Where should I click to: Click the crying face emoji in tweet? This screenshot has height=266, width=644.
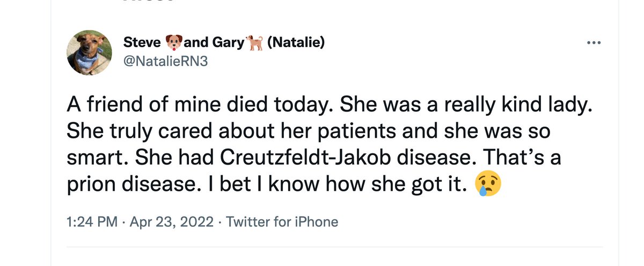487,185
